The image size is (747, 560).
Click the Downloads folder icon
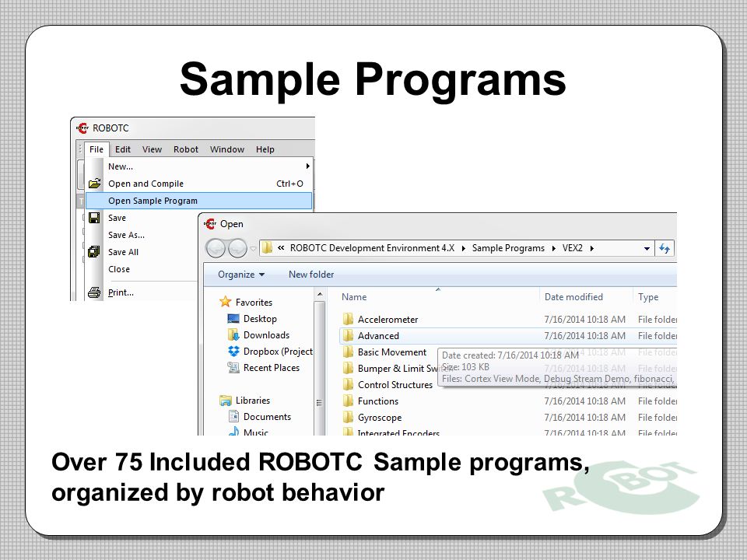[x=233, y=334]
